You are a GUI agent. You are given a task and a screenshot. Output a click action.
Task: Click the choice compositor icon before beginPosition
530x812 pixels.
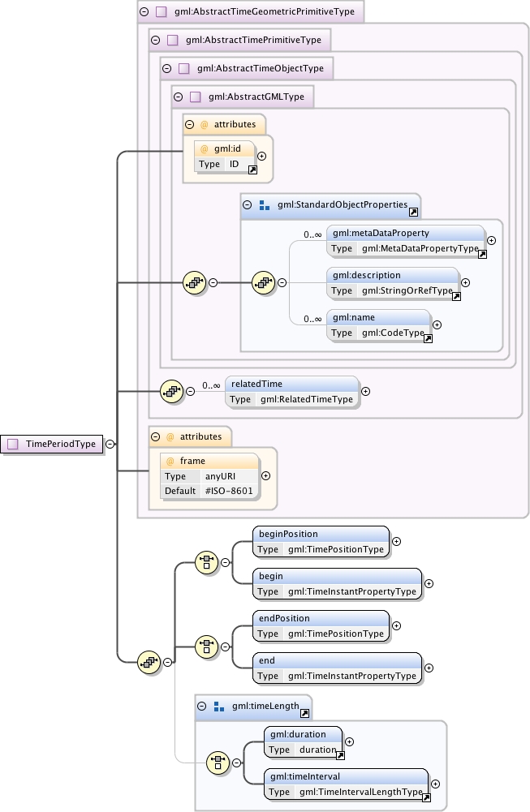click(x=206, y=562)
